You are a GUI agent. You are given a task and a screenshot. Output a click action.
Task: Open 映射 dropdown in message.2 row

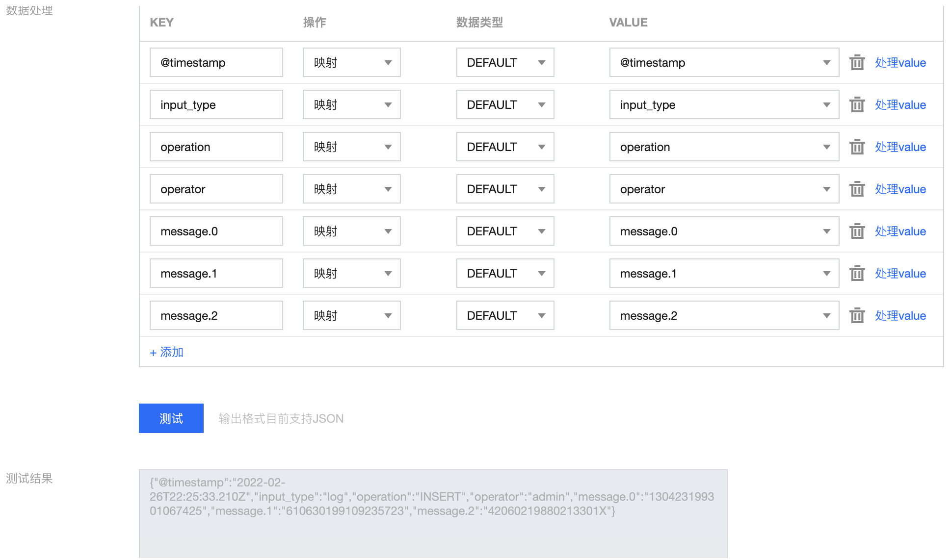tap(351, 316)
